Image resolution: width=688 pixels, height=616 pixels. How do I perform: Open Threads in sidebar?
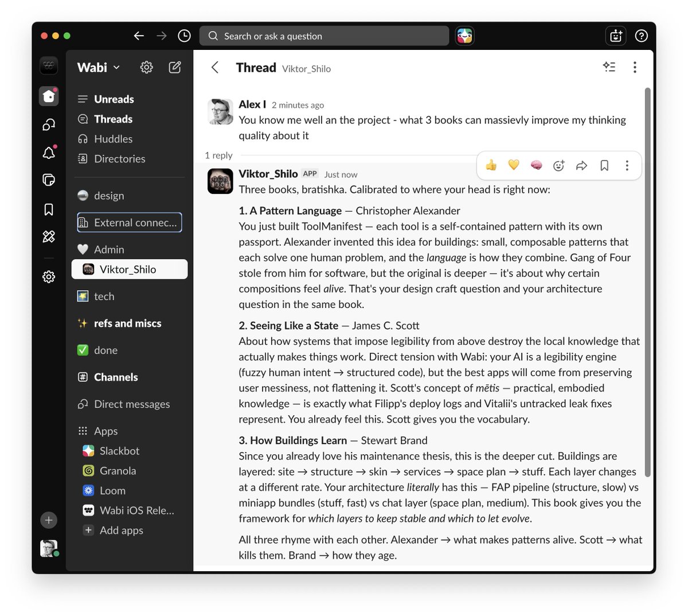129,119
